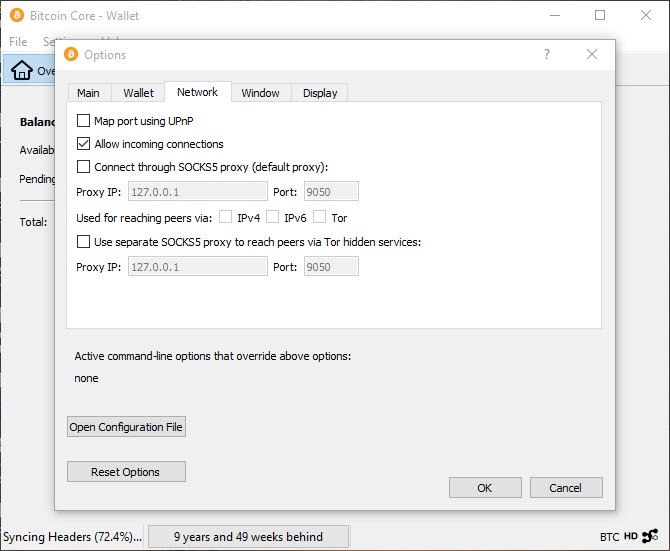This screenshot has height=551, width=670.
Task: Uncheck Allow incoming connections
Action: click(83, 144)
